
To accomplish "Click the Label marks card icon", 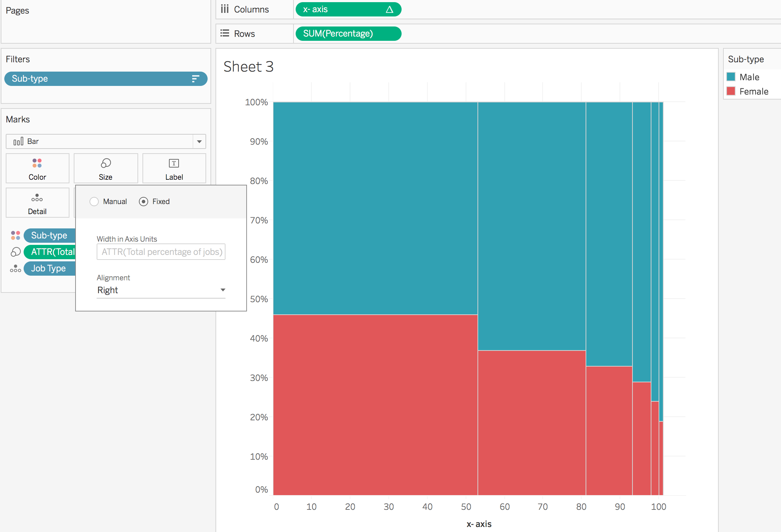I will (x=174, y=163).
